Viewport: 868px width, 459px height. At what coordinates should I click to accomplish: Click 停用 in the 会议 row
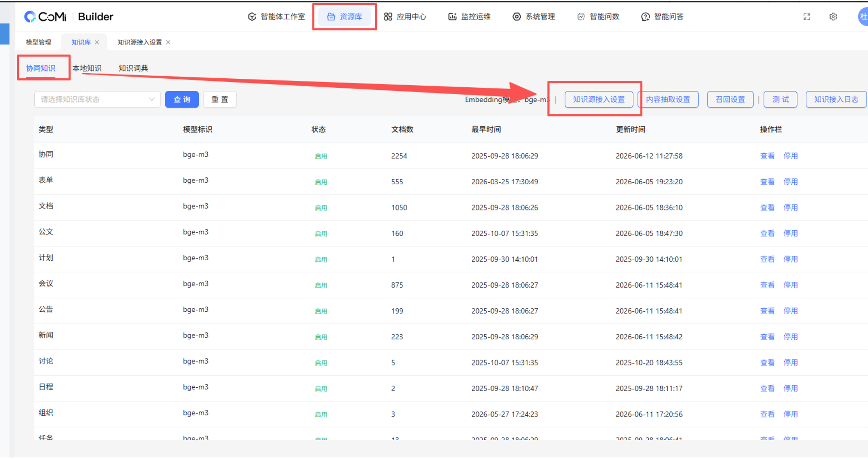[x=790, y=285]
